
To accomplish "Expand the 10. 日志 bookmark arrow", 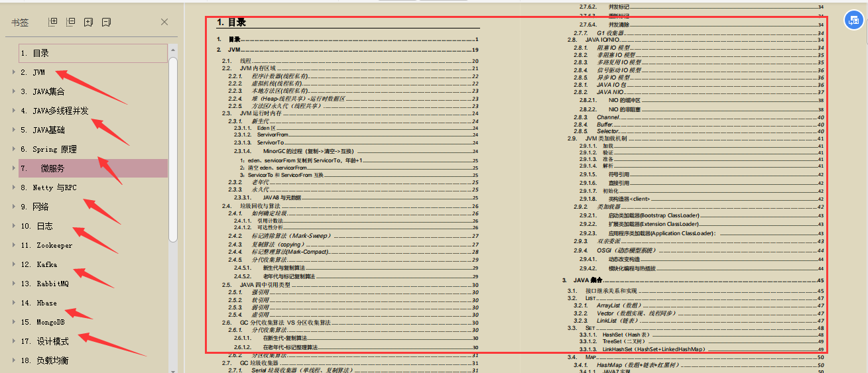I will 13,226.
